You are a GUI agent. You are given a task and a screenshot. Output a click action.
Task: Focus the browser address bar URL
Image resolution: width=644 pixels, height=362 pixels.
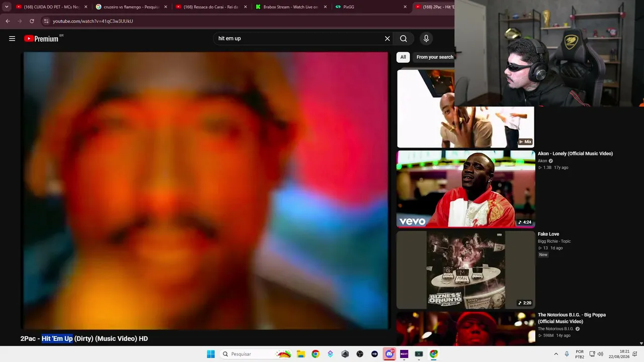pyautogui.click(x=93, y=21)
